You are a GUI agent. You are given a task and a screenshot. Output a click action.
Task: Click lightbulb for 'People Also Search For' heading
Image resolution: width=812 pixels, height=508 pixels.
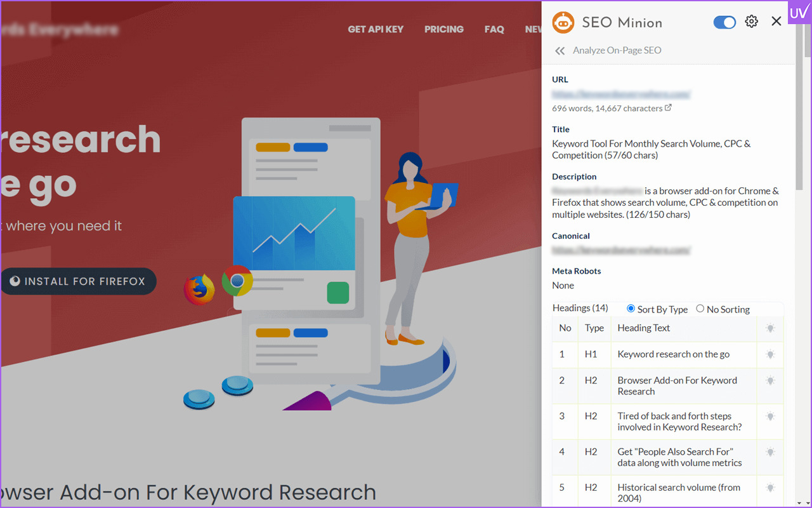pyautogui.click(x=770, y=452)
